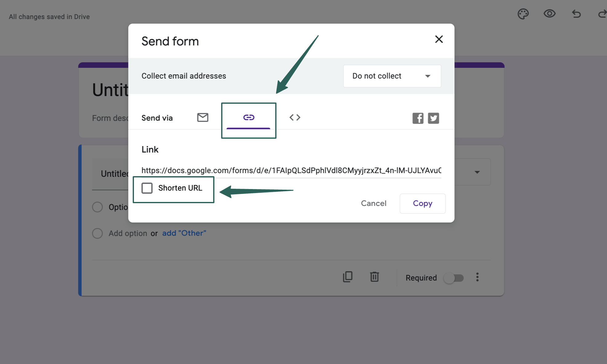607x364 pixels.
Task: Select Option 1 radio button
Action: (98, 207)
